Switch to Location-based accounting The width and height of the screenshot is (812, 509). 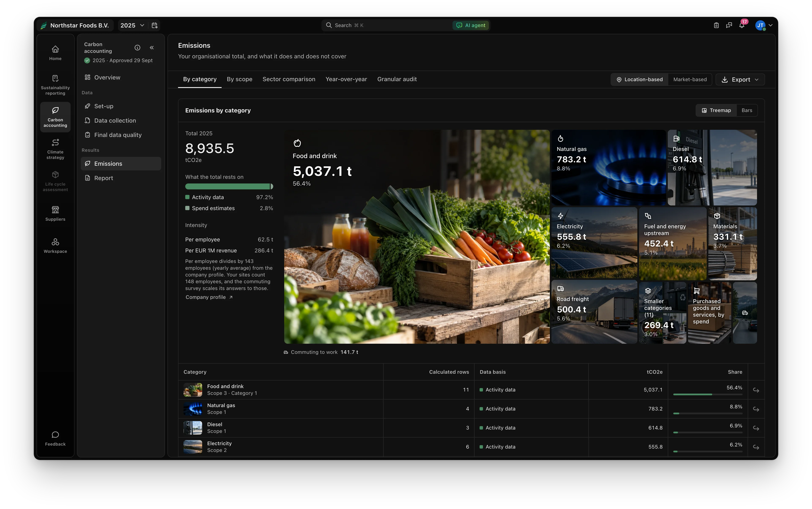pyautogui.click(x=639, y=79)
